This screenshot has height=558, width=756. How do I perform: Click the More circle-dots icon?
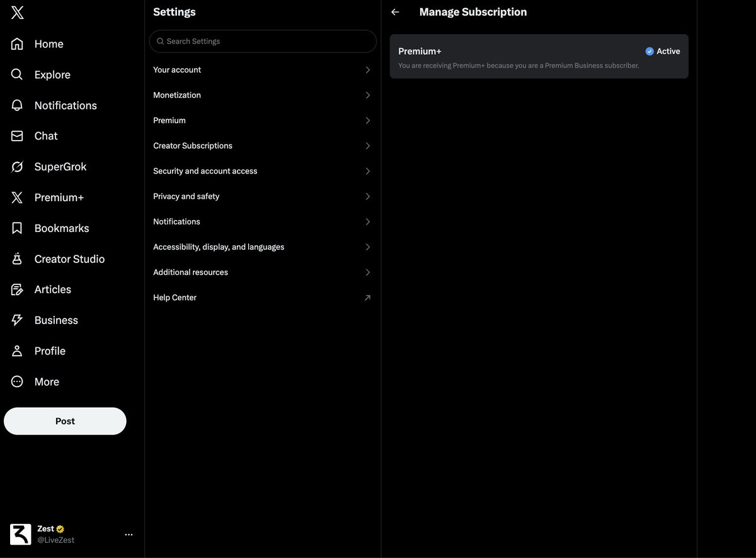[x=17, y=381]
